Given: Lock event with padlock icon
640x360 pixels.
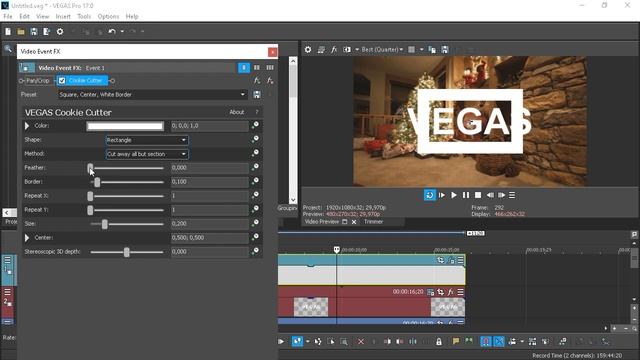Looking at the screenshot, I should (x=439, y=342).
